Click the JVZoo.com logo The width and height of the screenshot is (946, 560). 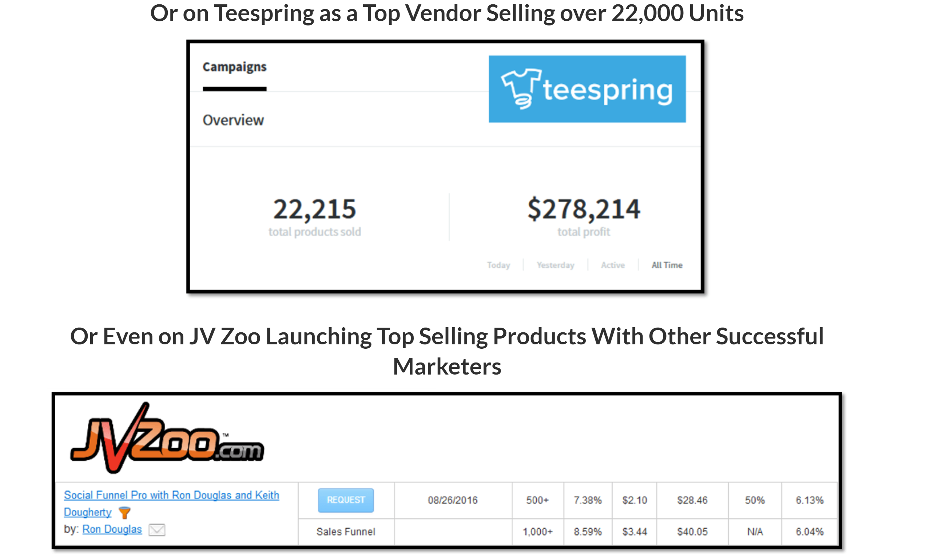coord(167,439)
